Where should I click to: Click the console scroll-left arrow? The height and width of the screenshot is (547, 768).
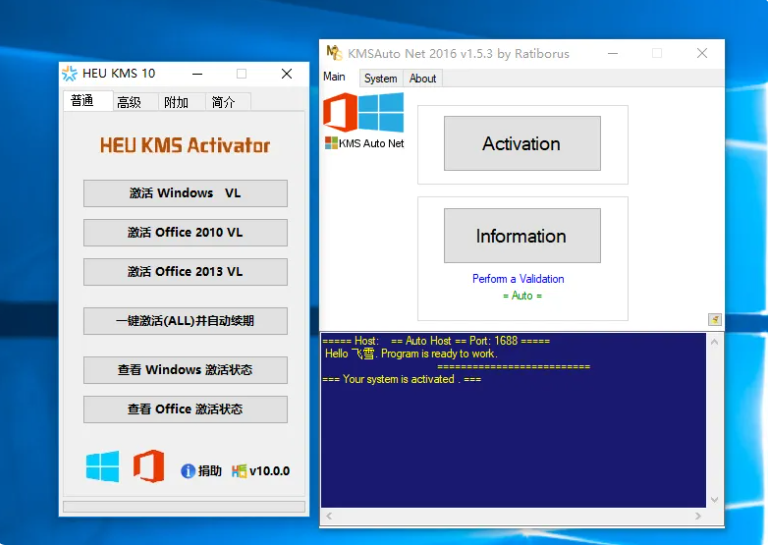tap(329, 516)
